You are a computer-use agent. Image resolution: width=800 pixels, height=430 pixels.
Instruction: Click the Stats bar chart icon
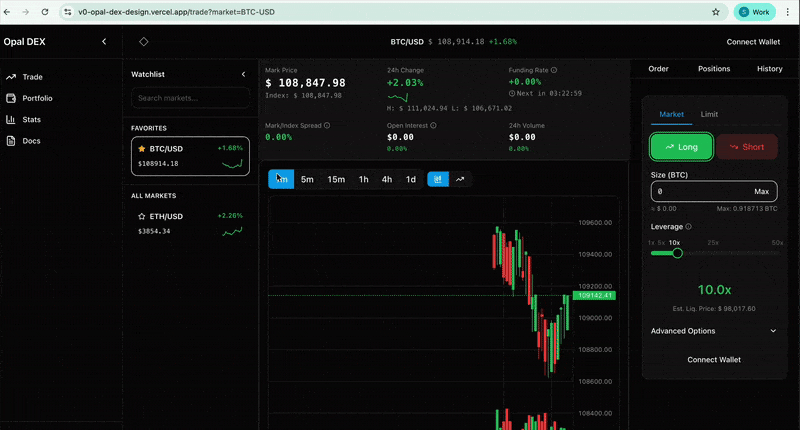(11, 119)
